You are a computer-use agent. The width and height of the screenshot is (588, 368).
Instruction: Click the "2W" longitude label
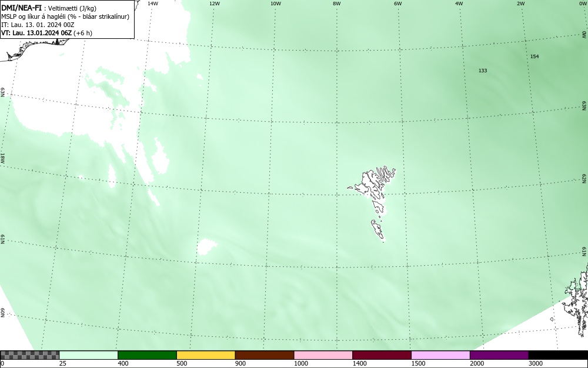click(520, 4)
